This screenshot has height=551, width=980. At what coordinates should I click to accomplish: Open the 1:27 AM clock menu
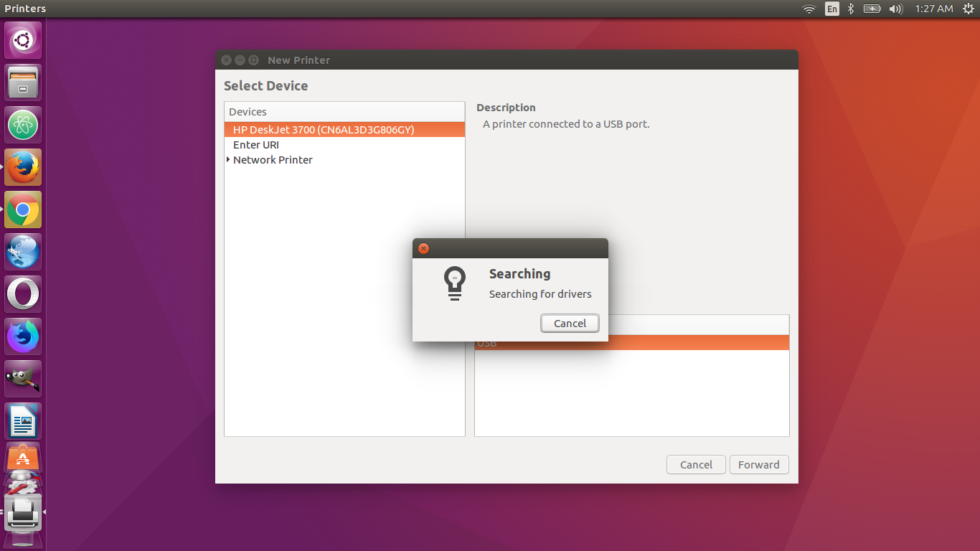(934, 9)
